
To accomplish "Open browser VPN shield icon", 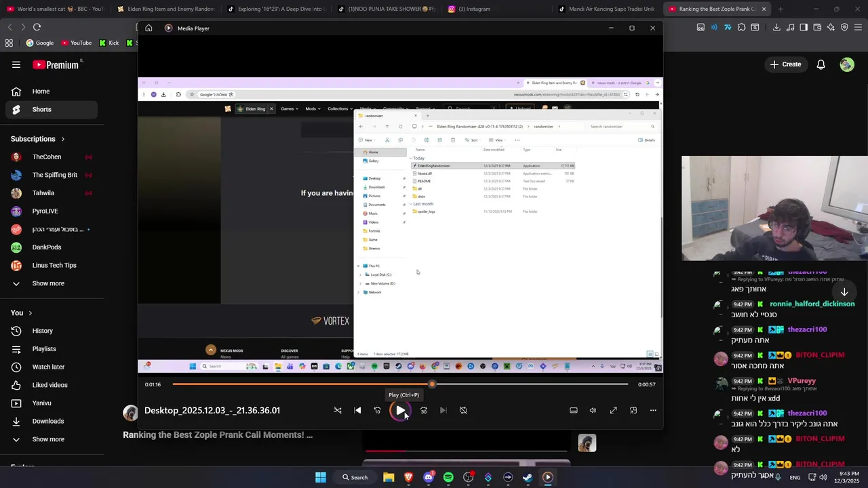I will click(x=844, y=27).
